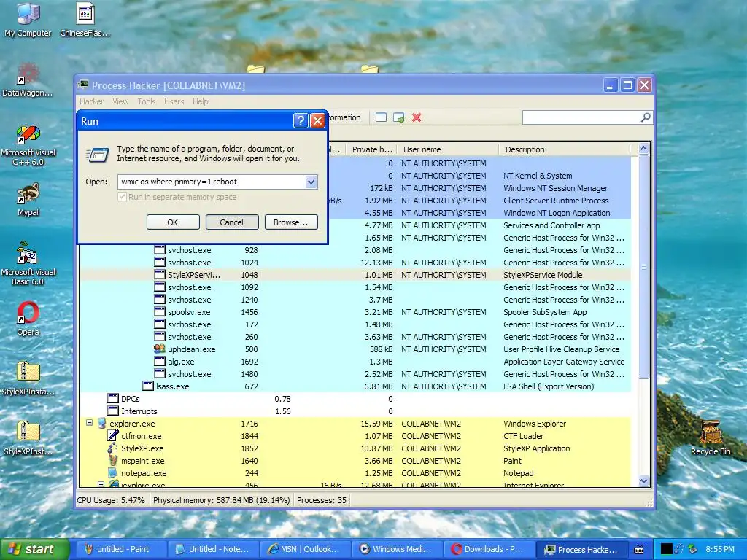Select Interrupts row

click(355, 411)
